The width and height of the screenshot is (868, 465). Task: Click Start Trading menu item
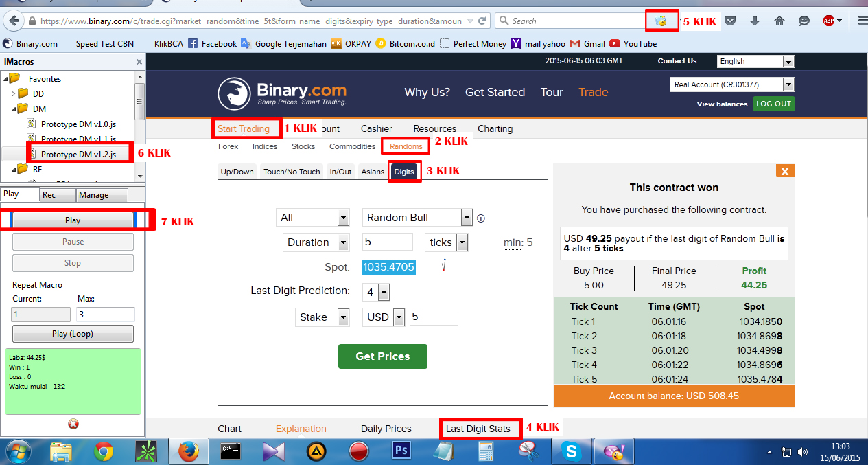tap(244, 128)
